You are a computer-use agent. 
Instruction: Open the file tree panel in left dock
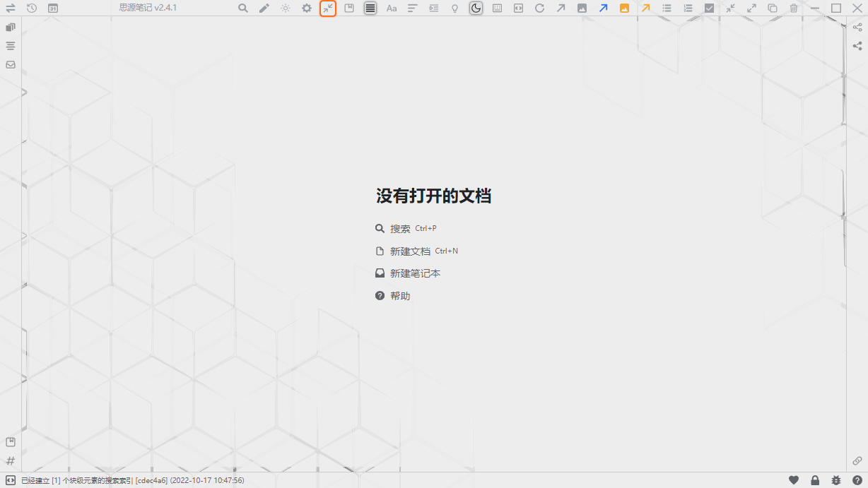click(x=11, y=28)
